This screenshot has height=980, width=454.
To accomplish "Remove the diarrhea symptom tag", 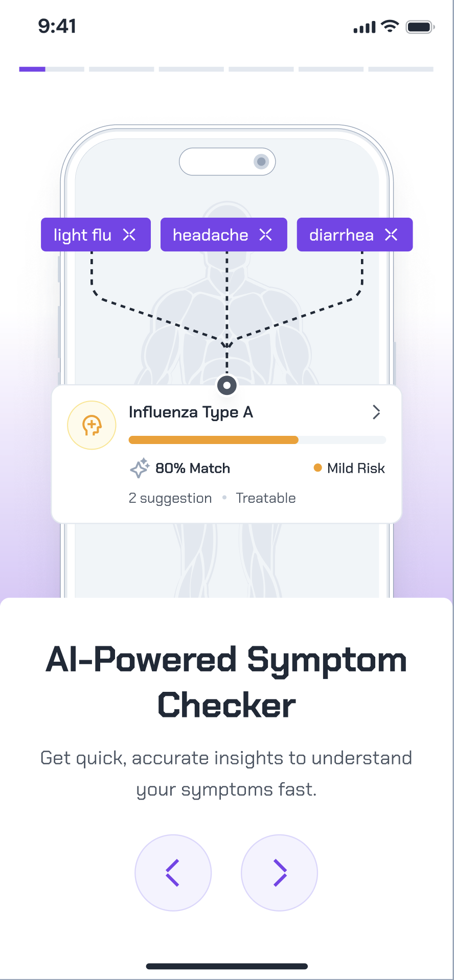I will [x=391, y=235].
